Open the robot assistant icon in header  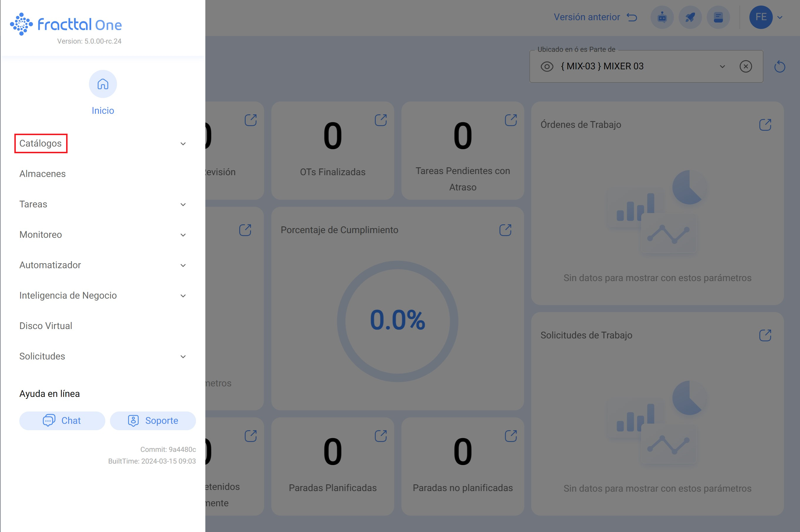662,17
